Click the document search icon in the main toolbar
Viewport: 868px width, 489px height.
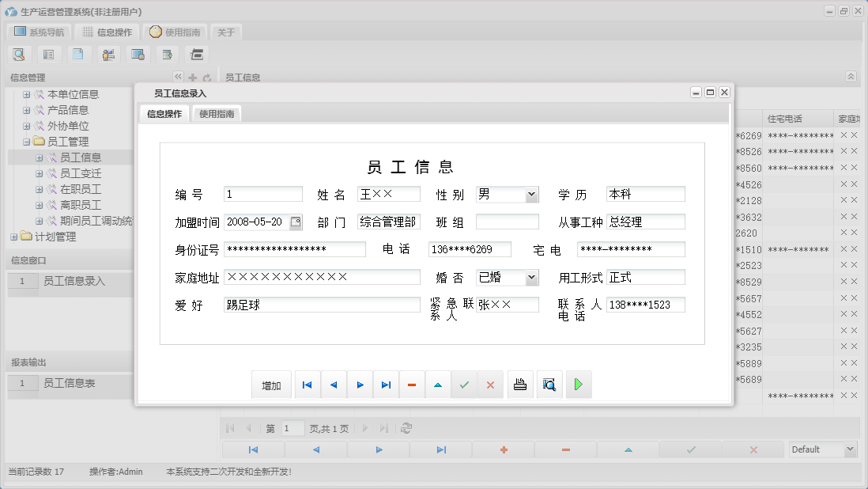(x=19, y=54)
